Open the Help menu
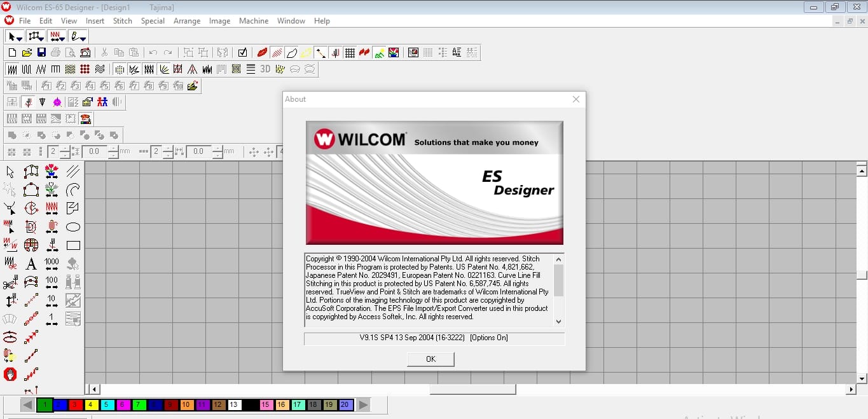 [x=322, y=21]
